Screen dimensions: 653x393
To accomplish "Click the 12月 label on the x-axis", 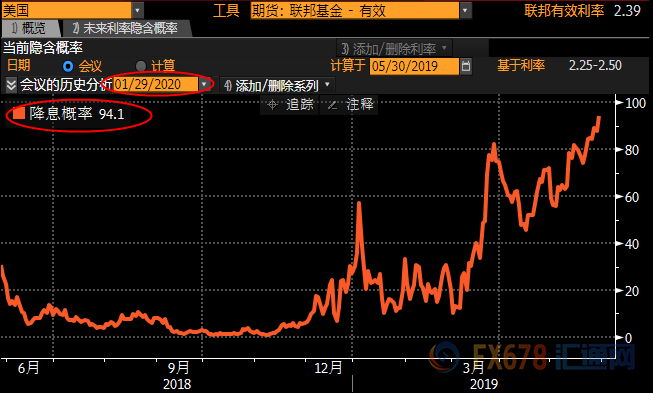I will pyautogui.click(x=328, y=368).
